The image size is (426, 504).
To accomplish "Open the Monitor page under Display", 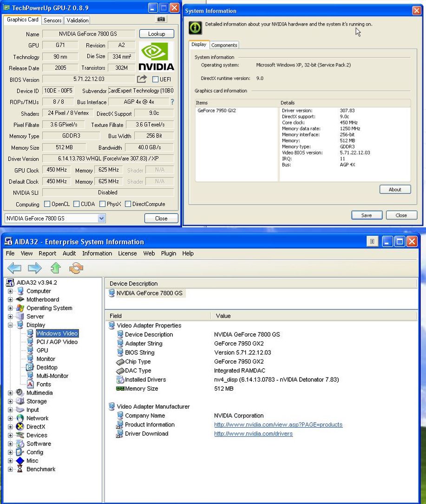I will pyautogui.click(x=46, y=359).
